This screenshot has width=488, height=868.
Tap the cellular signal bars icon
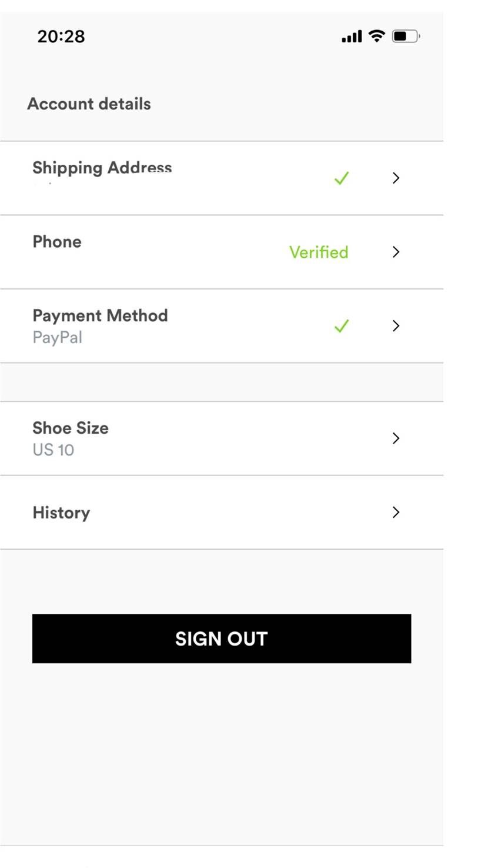[352, 36]
